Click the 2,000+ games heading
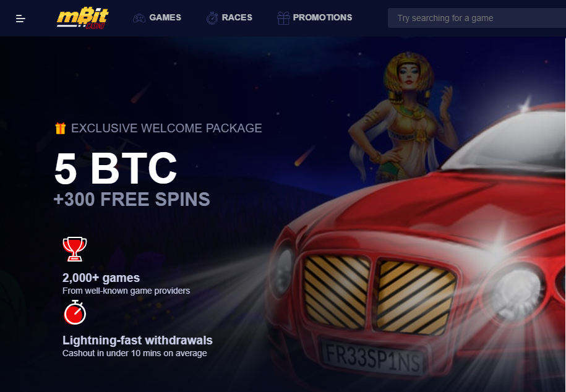This screenshot has width=566, height=392. coord(101,278)
